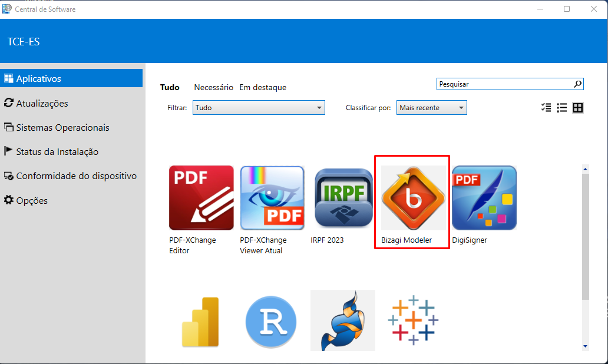Screen dimensions: 608x364
Task: Click the Bizagi Modeler label text
Action: click(x=407, y=240)
